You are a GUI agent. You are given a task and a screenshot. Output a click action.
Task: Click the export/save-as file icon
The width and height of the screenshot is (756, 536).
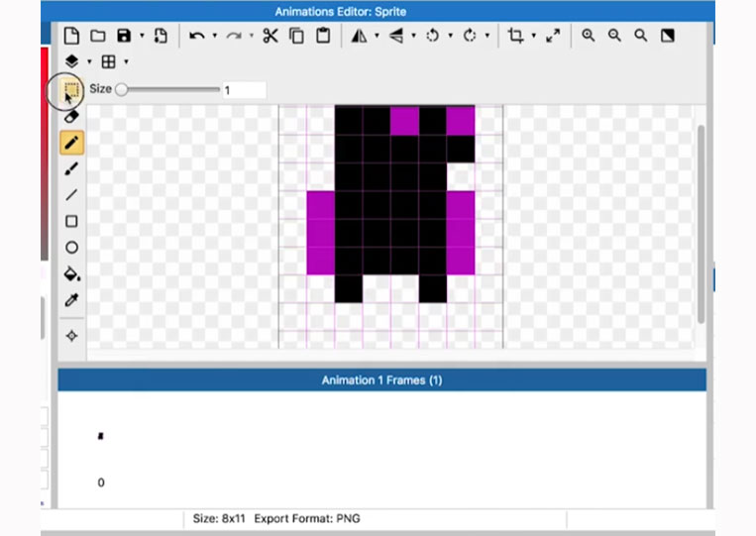[x=161, y=36]
